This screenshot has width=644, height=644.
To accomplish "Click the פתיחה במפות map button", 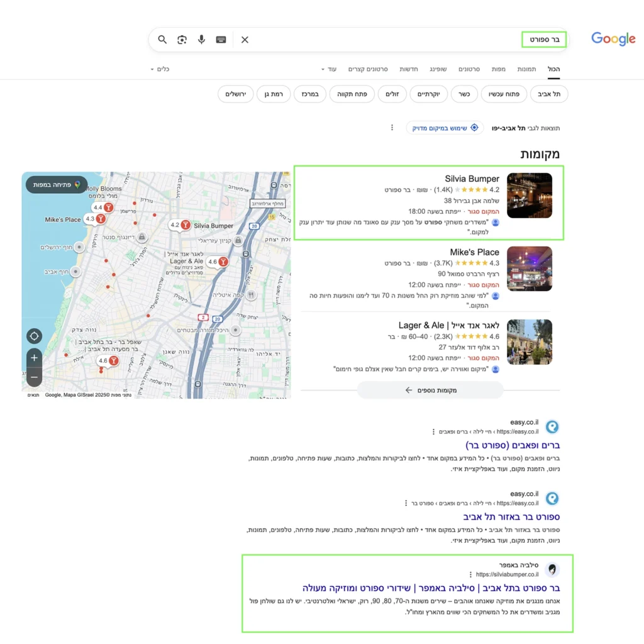I will pyautogui.click(x=56, y=185).
